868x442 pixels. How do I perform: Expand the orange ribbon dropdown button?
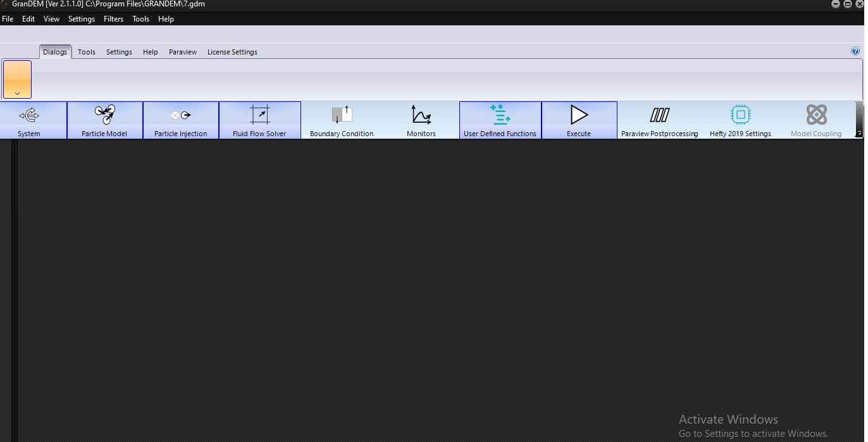point(17,80)
